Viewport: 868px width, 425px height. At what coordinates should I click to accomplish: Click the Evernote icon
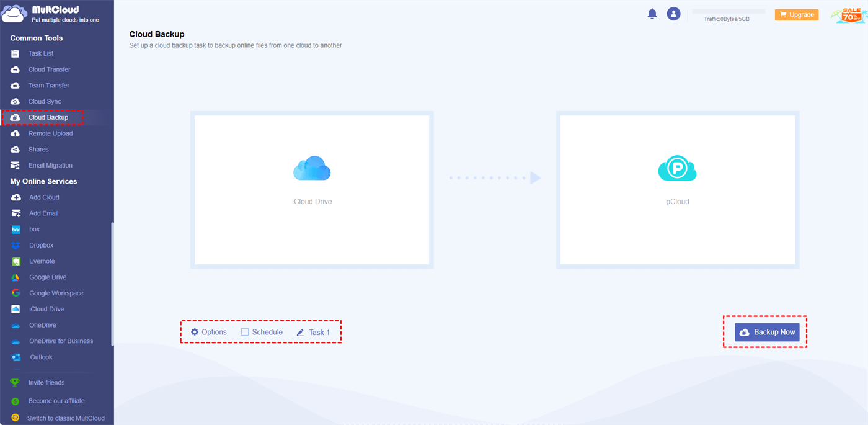(16, 261)
